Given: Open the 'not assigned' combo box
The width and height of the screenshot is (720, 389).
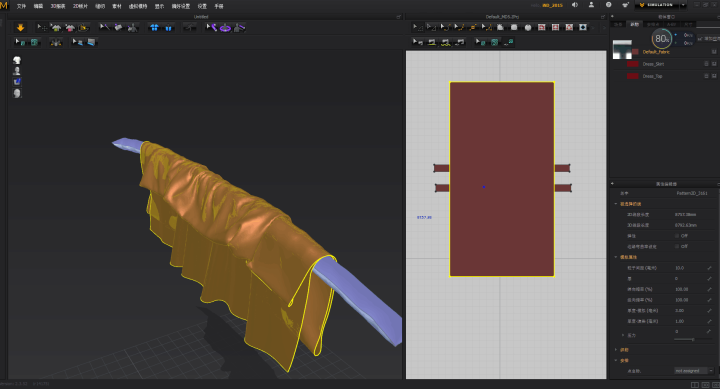Looking at the screenshot, I should [x=694, y=371].
